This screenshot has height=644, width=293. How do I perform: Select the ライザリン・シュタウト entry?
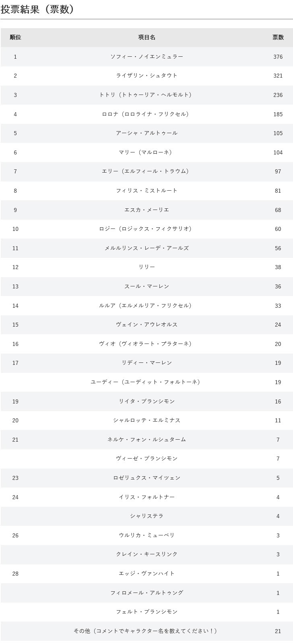coord(147,76)
